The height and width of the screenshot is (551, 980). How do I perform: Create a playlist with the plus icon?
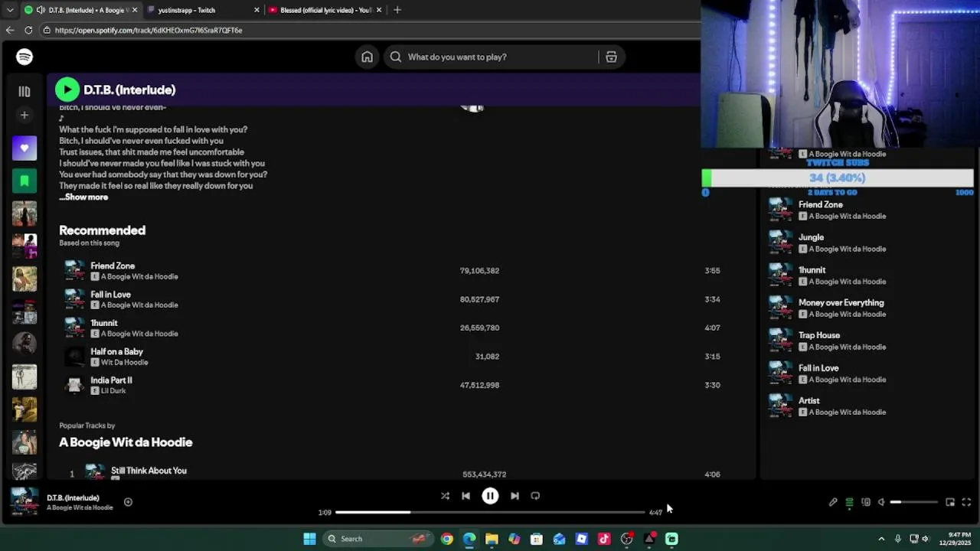[x=24, y=115]
